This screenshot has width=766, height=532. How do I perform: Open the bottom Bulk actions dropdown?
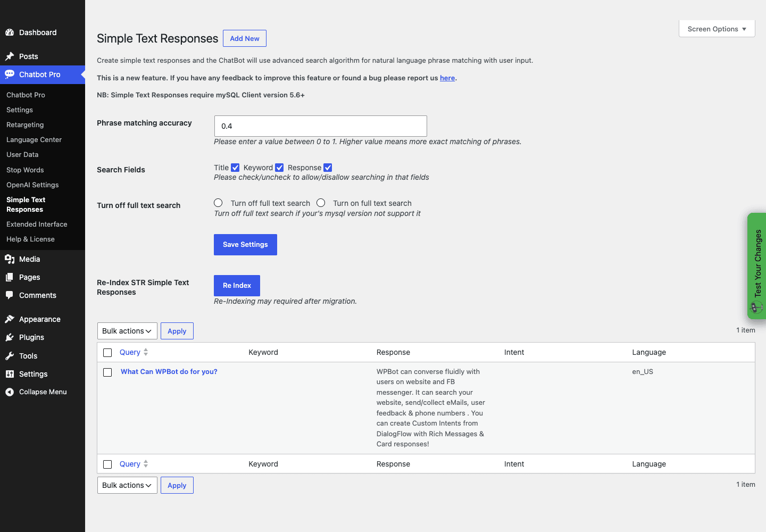tap(127, 485)
